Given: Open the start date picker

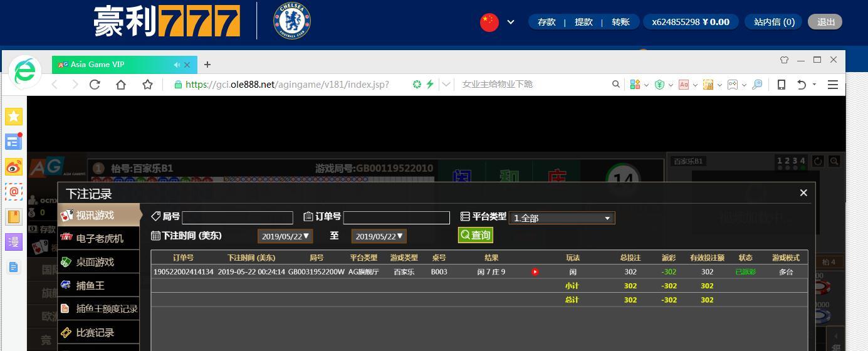Looking at the screenshot, I should coord(285,236).
